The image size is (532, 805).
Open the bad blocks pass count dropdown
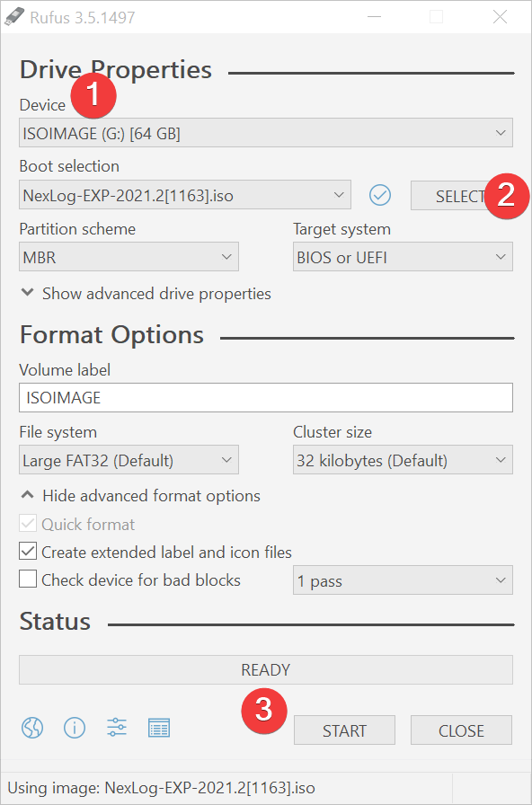(x=403, y=580)
